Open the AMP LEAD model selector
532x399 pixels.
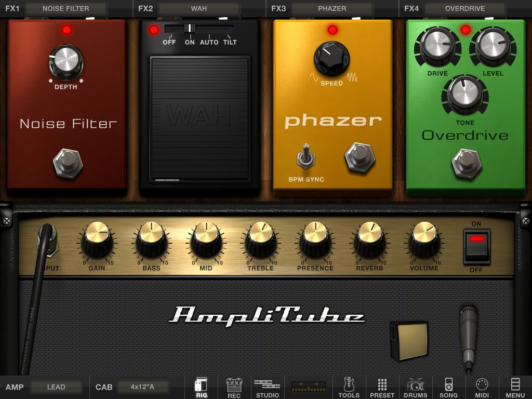tap(56, 387)
